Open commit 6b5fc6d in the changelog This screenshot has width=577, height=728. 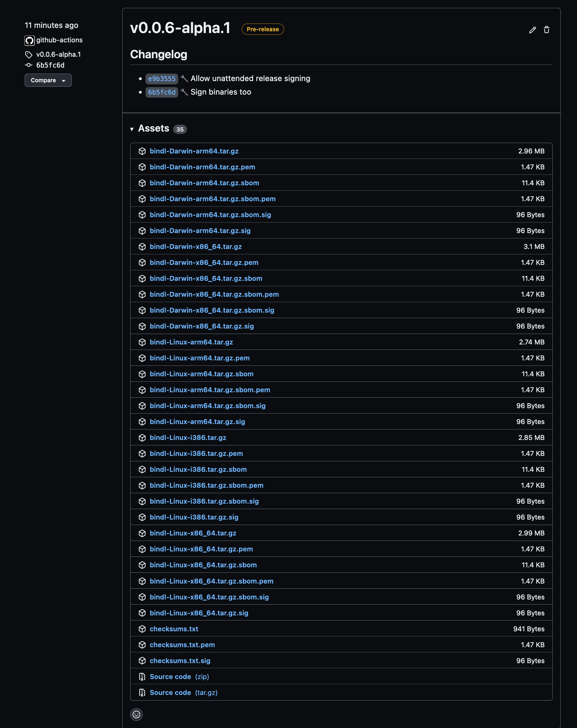coord(161,92)
